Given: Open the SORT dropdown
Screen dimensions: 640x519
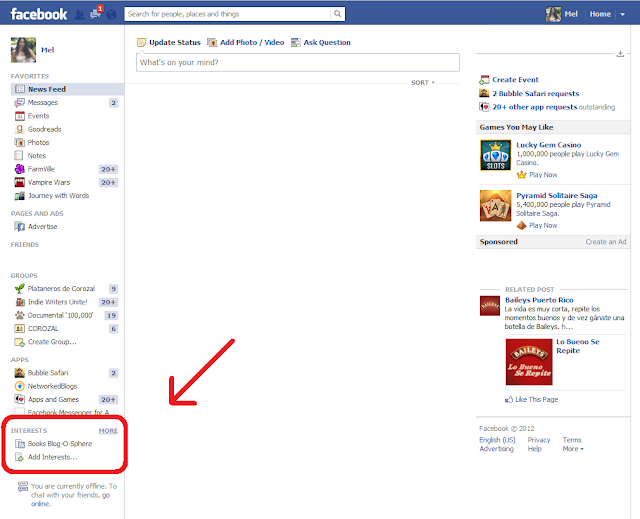Looking at the screenshot, I should 423,82.
